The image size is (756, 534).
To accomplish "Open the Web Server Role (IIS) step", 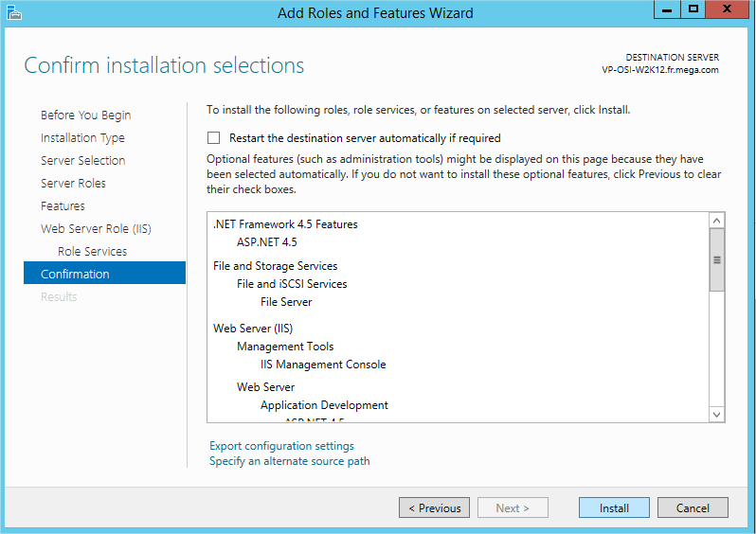I will [x=96, y=229].
